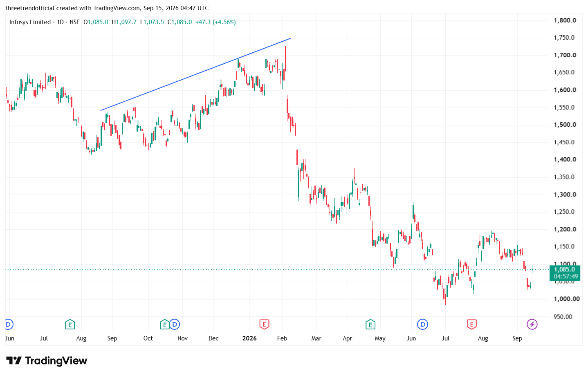Click the 1,800.0 price scale label
This screenshot has width=588, height=376.
click(x=565, y=20)
